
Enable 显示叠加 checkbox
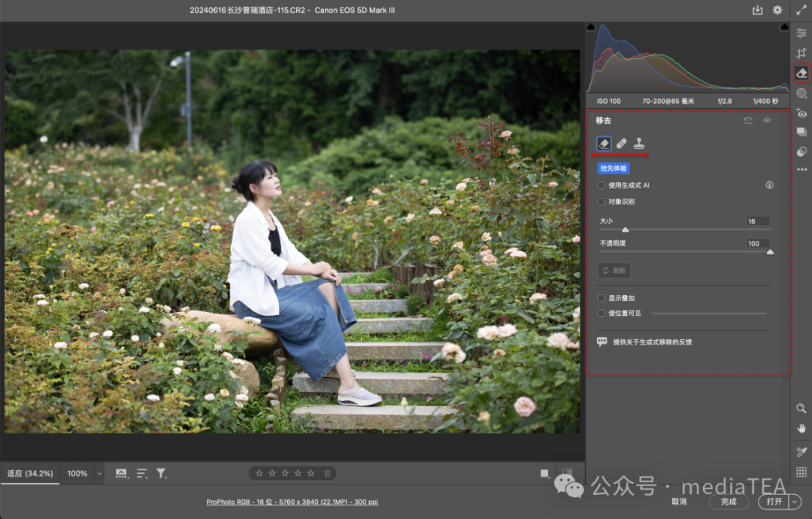601,298
